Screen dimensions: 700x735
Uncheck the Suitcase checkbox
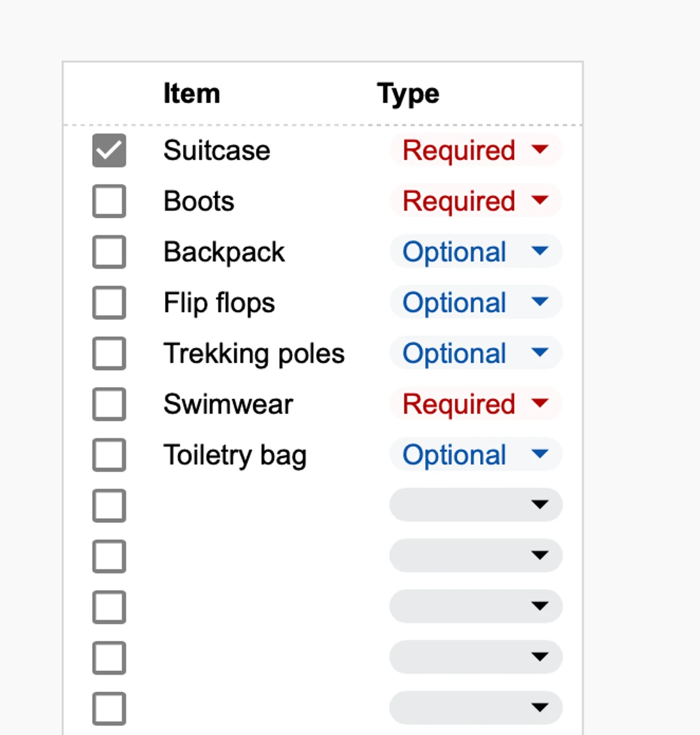pyautogui.click(x=109, y=150)
